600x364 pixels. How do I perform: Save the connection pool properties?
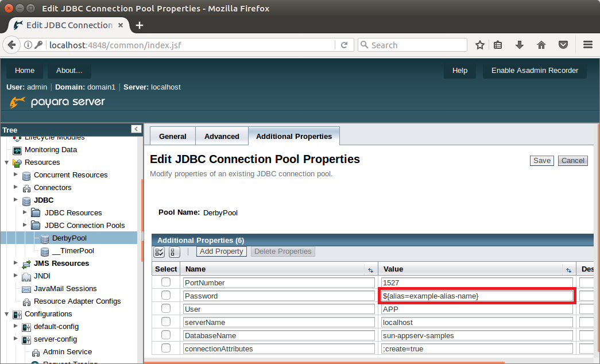tap(542, 161)
